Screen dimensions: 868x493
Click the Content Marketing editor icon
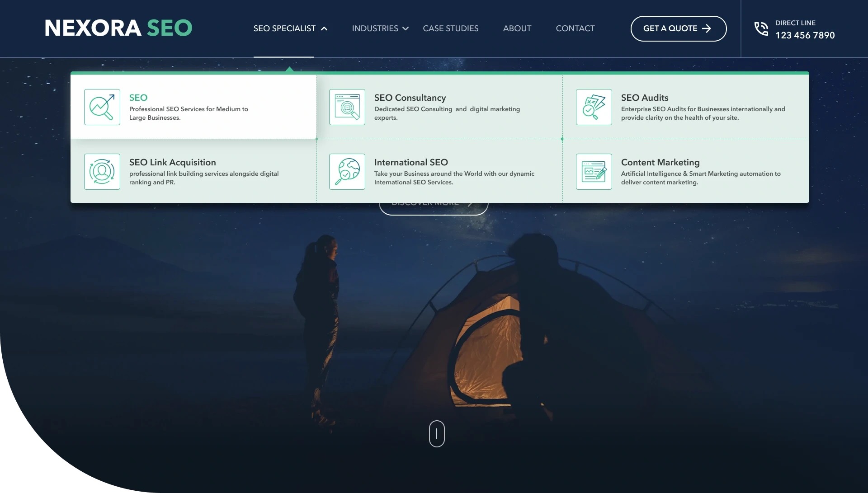(594, 172)
